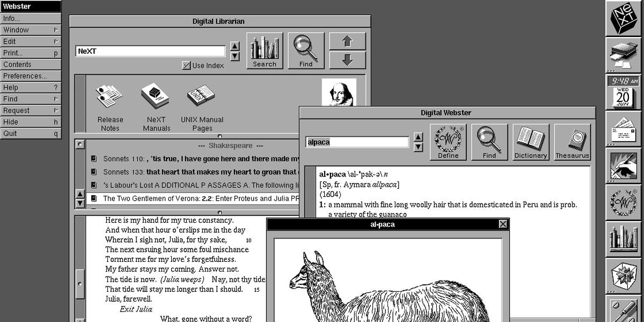644x322 pixels.
Task: Click the down arrow beside the alpaca field
Action: tap(419, 147)
